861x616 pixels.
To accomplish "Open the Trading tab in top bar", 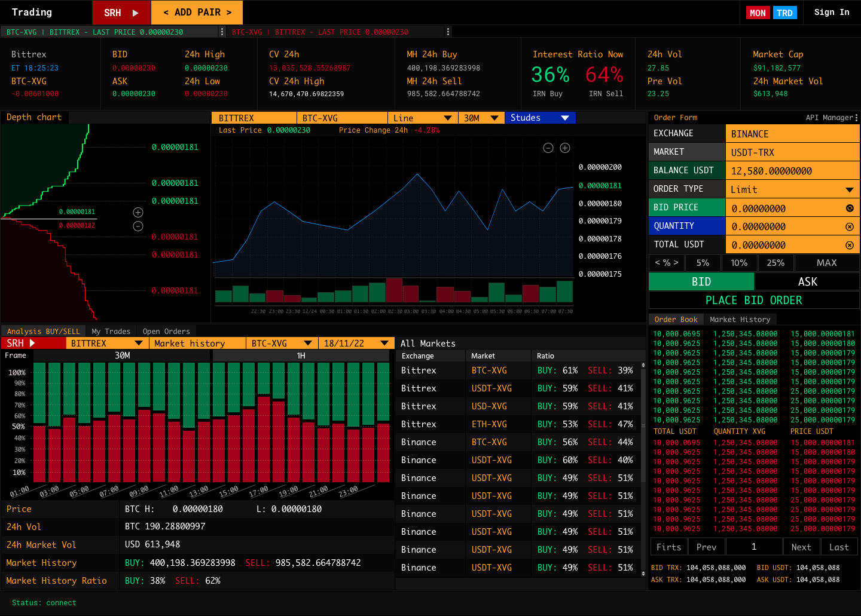I will click(x=32, y=13).
